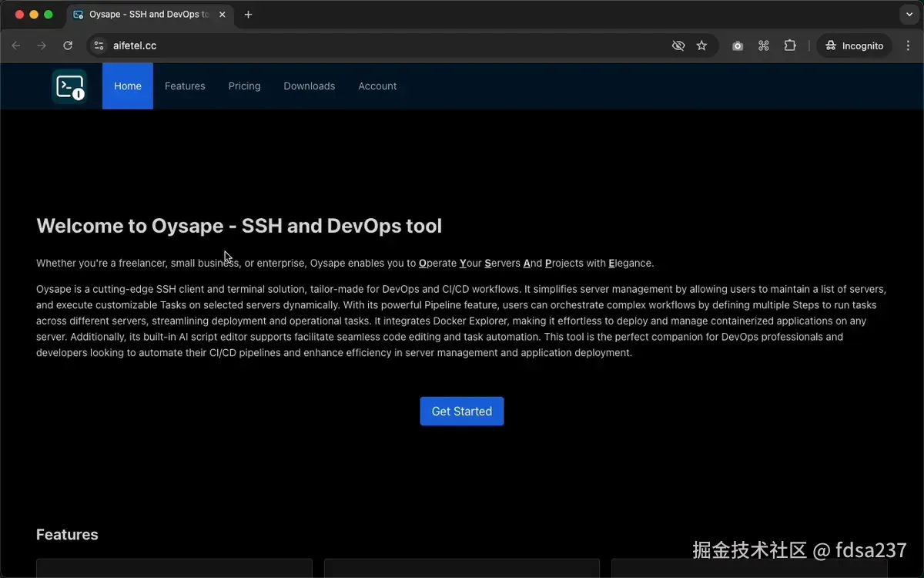Open the Extensions puzzle icon
The image size is (924, 578).
click(790, 45)
